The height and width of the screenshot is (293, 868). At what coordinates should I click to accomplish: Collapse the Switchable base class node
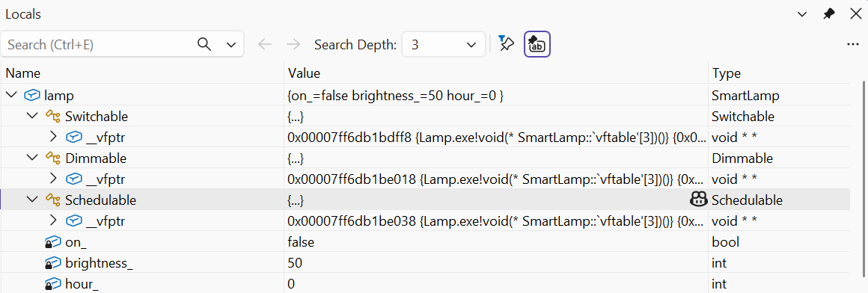tap(32, 116)
